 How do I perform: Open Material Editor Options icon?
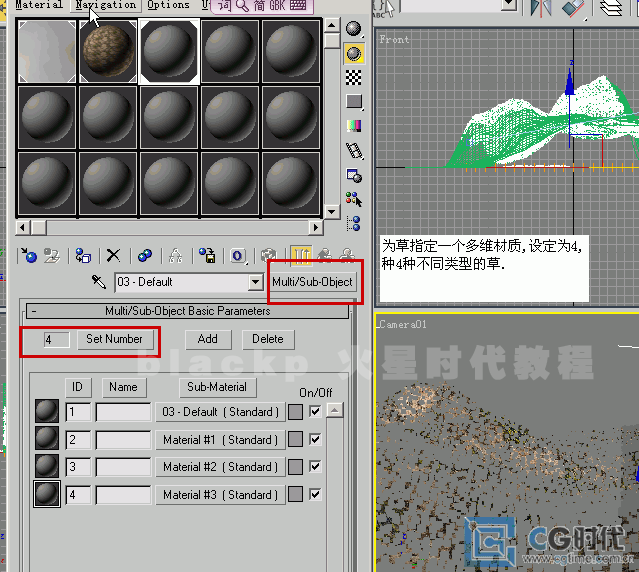[354, 176]
